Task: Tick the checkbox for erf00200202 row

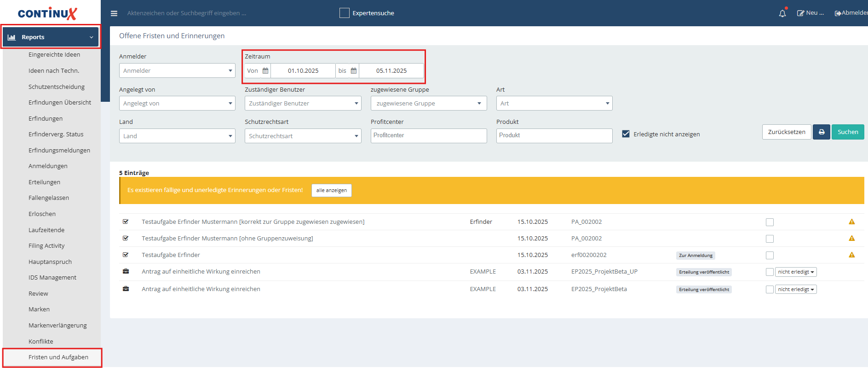Action: click(x=770, y=256)
